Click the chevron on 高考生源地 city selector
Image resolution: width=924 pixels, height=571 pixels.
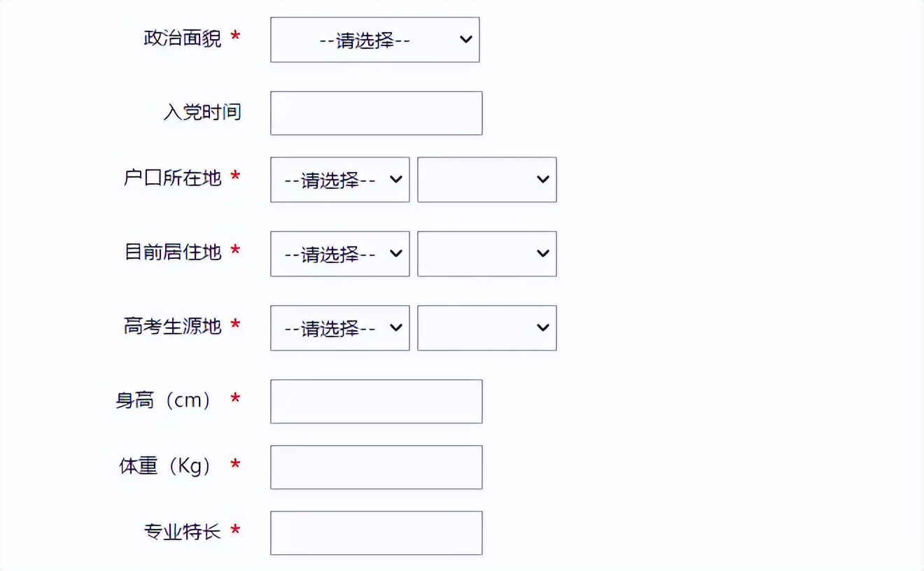click(542, 327)
